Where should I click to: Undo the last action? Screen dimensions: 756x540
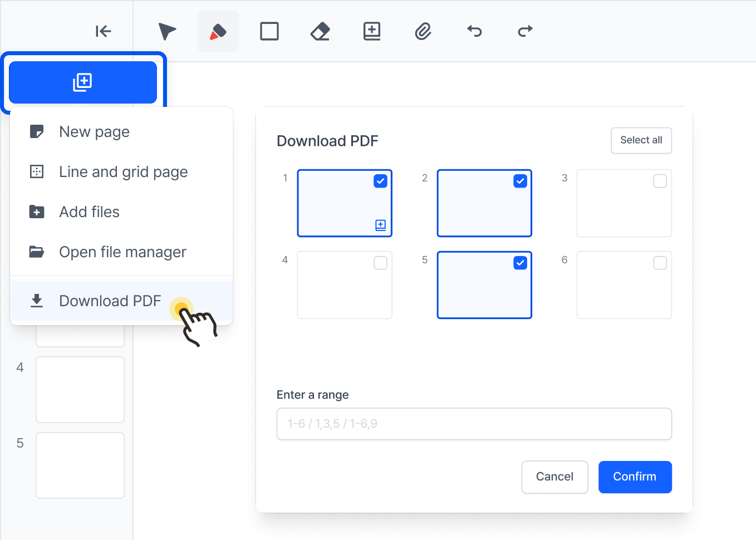[474, 31]
